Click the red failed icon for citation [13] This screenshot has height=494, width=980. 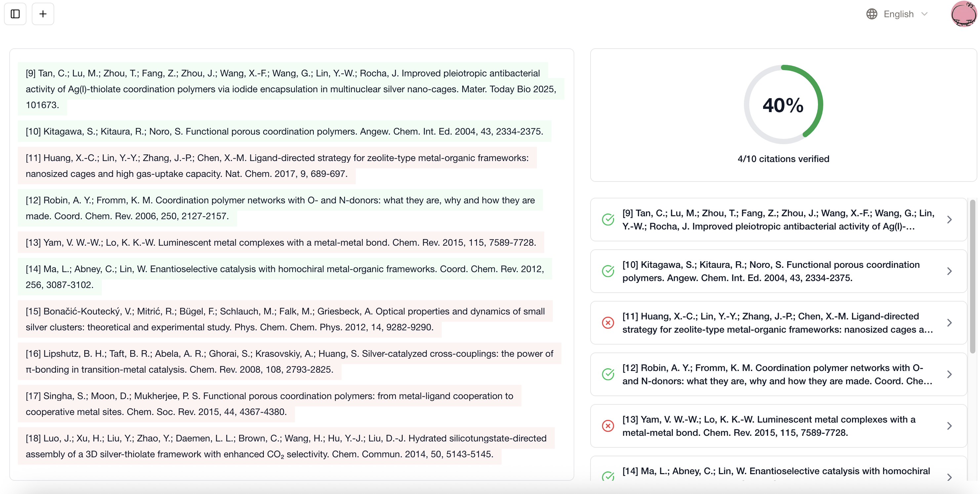click(x=608, y=426)
